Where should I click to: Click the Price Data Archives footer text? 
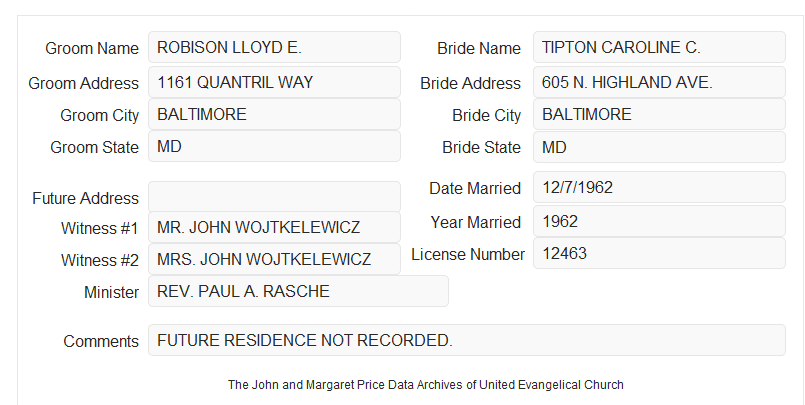coord(426,385)
